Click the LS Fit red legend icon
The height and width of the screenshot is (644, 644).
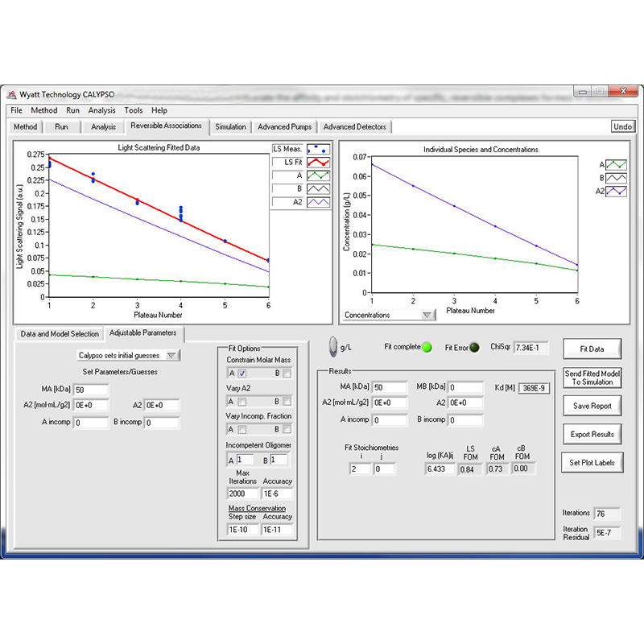pos(318,163)
